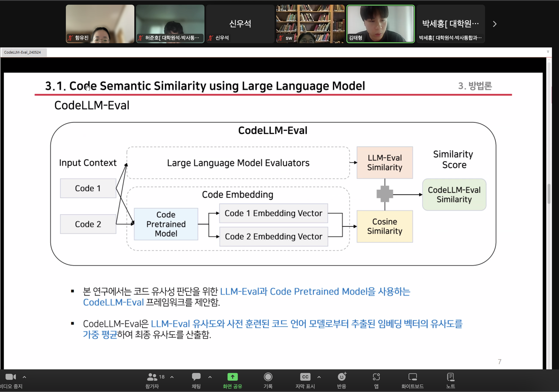The width and height of the screenshot is (559, 392).
Task: Click the '3. 방법론' section label
Action: pos(475,86)
